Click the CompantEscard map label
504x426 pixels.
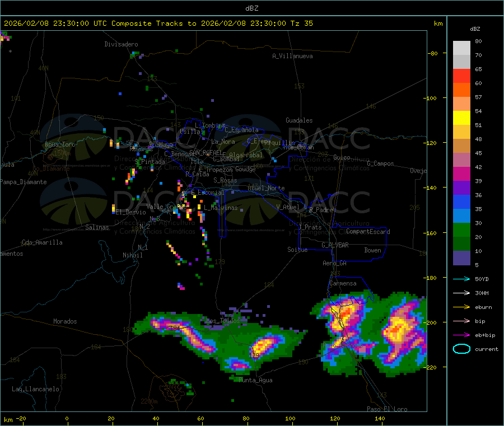tap(368, 232)
